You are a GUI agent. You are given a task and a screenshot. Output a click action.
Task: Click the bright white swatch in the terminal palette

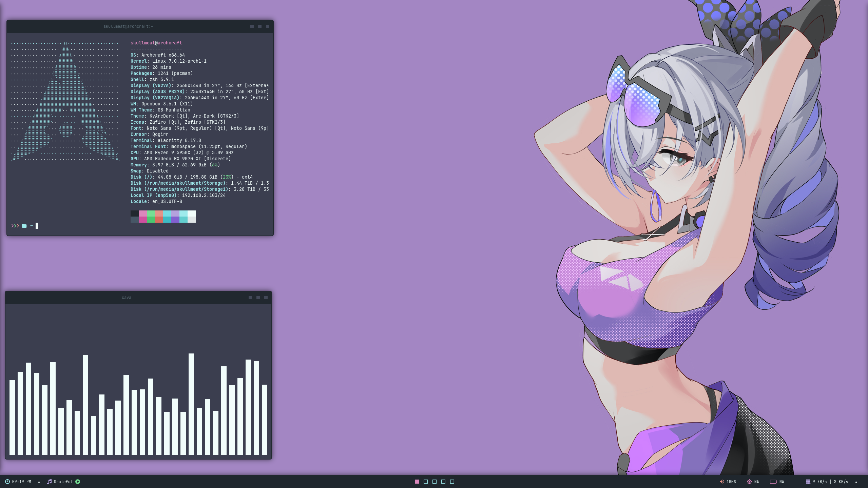point(192,213)
